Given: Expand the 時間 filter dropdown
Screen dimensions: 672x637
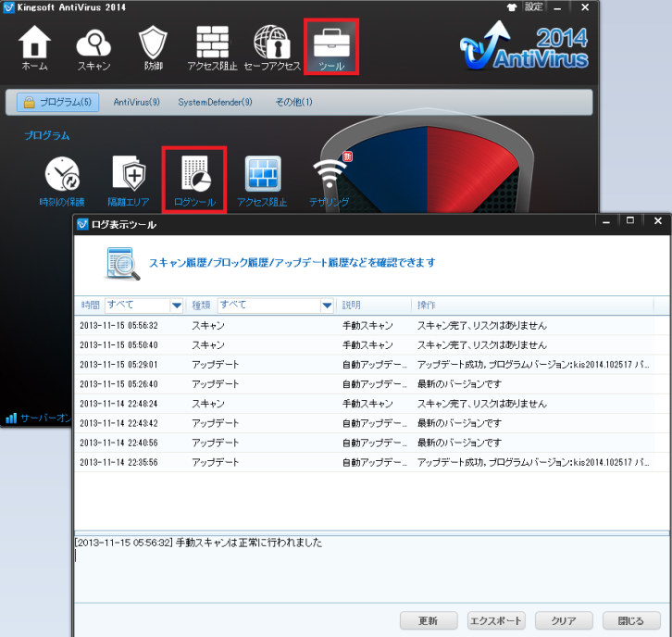Looking at the screenshot, I should [x=177, y=306].
